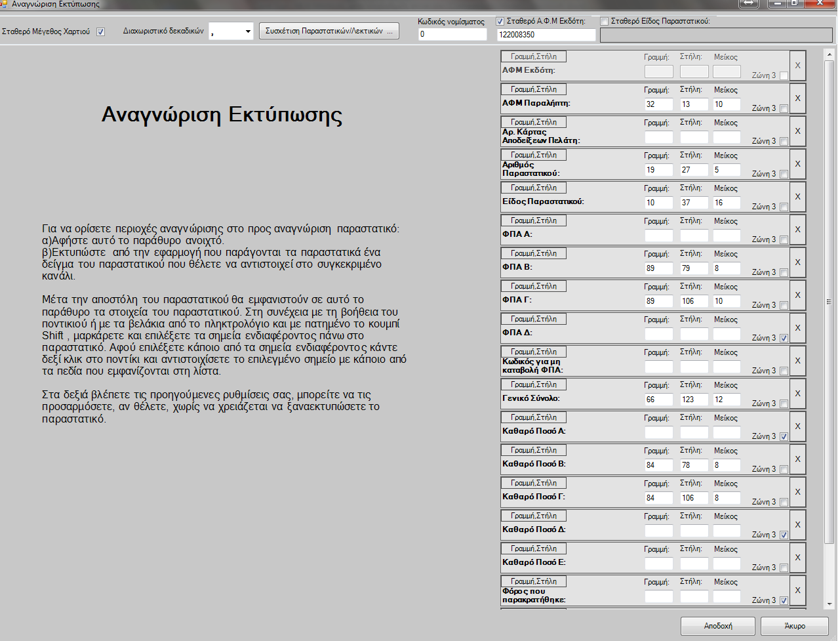The width and height of the screenshot is (840, 641).
Task: Uncheck Σταθερό Α.Φ.Μ Εκδότη checkbox
Action: coord(500,21)
